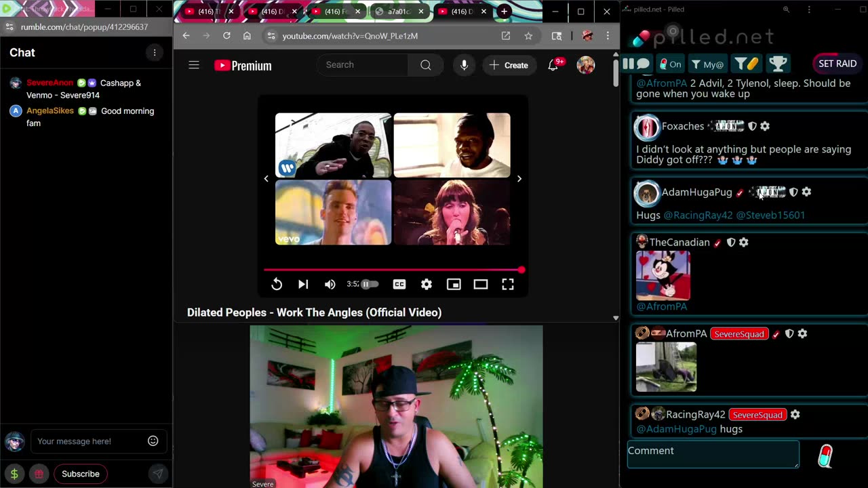Screen dimensions: 868x488
Task: View site information icon in address bar
Action: tap(271, 36)
